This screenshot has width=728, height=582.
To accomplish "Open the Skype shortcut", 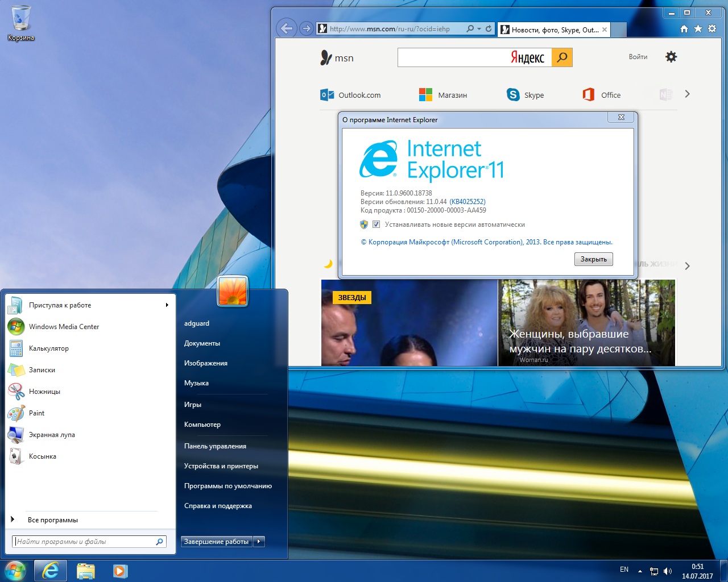I will pyautogui.click(x=525, y=95).
